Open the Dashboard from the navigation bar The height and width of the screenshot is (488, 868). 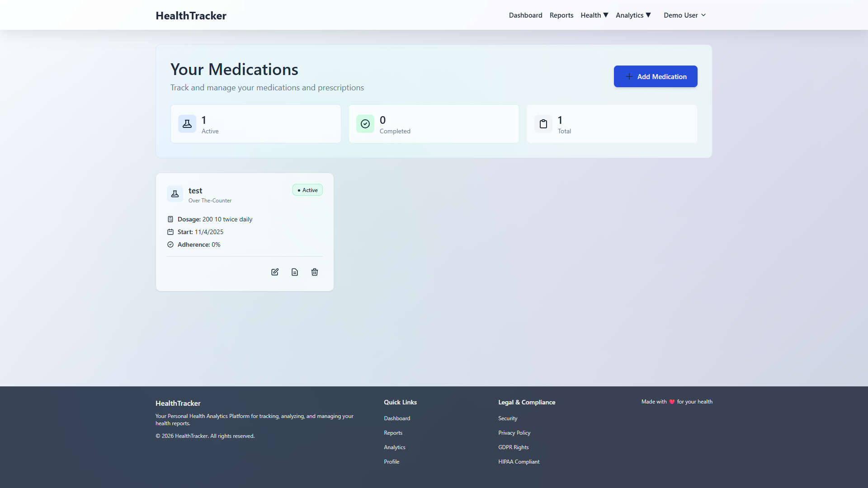tap(525, 15)
